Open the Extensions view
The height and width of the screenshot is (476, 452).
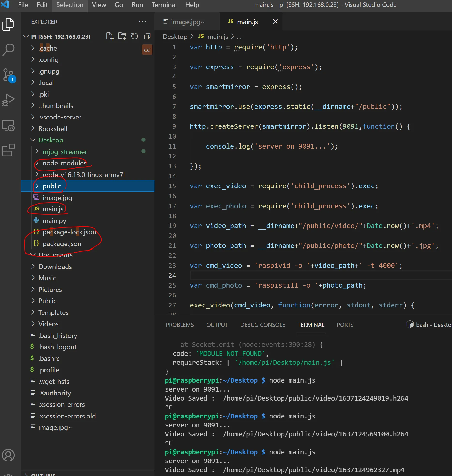[8, 150]
